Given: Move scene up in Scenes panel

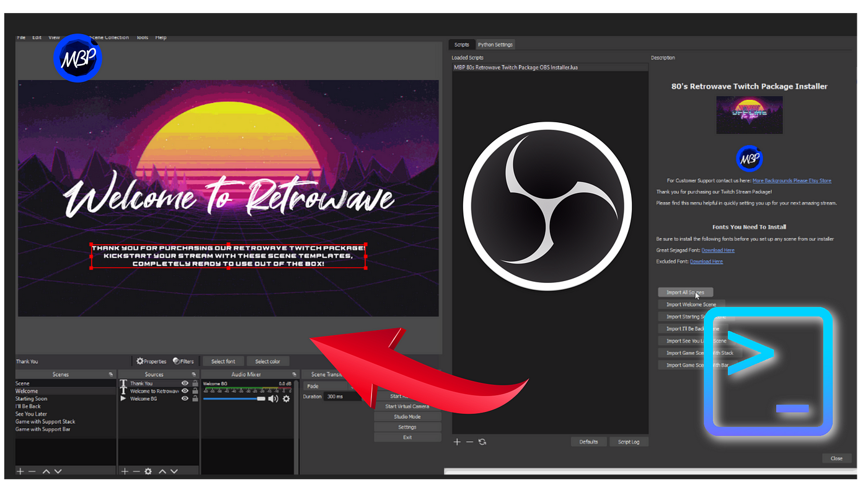Looking at the screenshot, I should pos(46,472).
